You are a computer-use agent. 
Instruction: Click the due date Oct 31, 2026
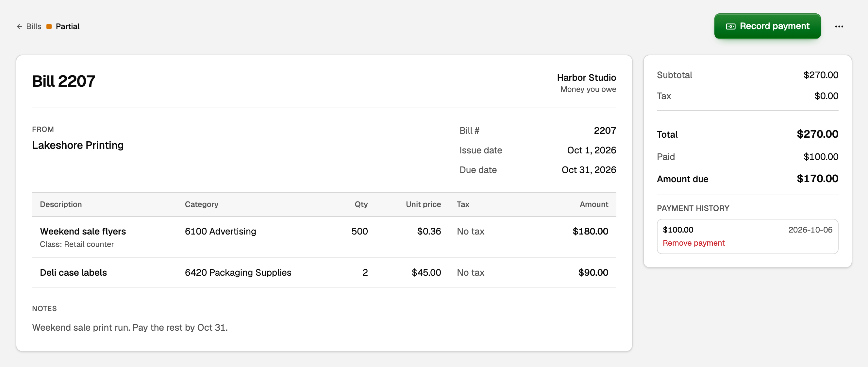coord(589,170)
